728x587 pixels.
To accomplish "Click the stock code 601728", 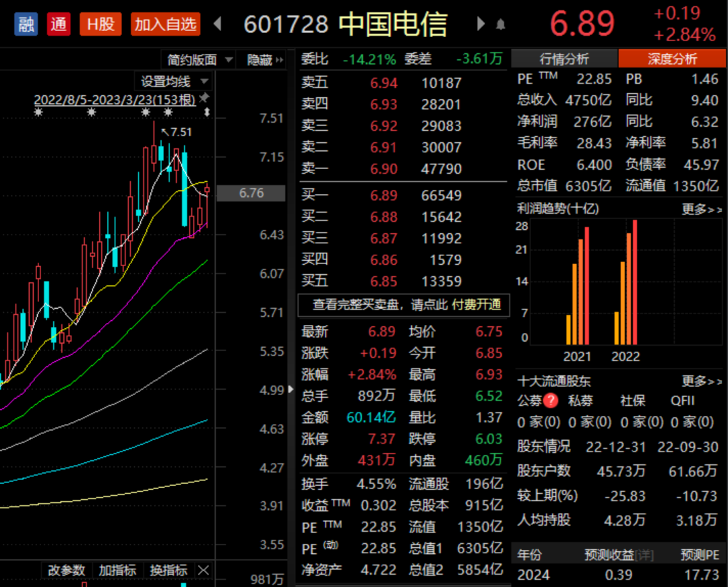I will coord(286,24).
